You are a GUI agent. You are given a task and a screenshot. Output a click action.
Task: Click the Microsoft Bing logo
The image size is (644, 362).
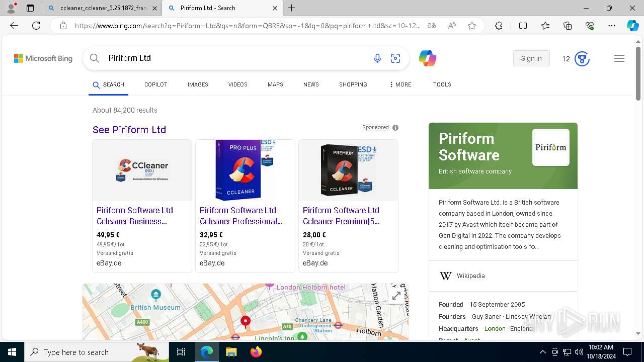click(43, 58)
